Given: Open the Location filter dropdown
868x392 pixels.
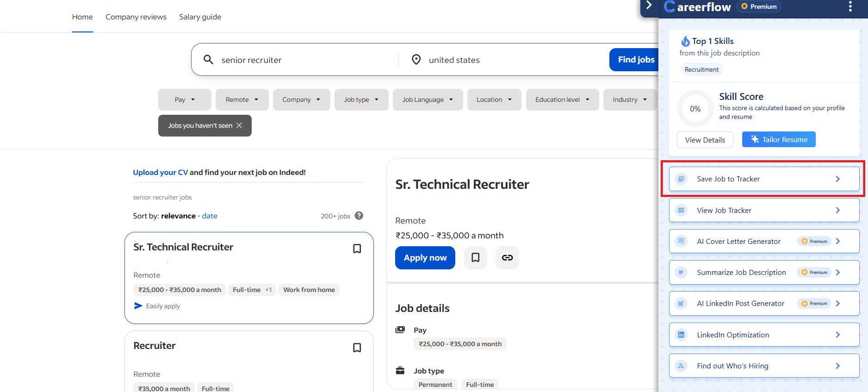Looking at the screenshot, I should point(494,100).
